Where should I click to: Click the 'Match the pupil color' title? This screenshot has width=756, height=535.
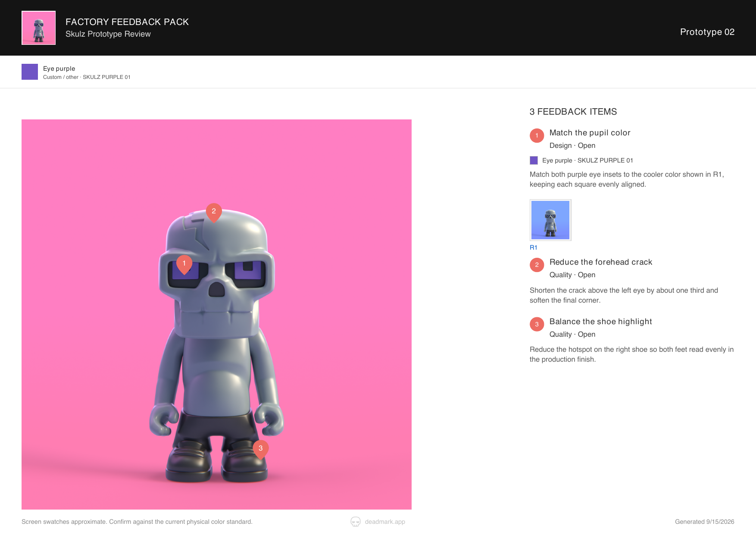click(x=590, y=133)
